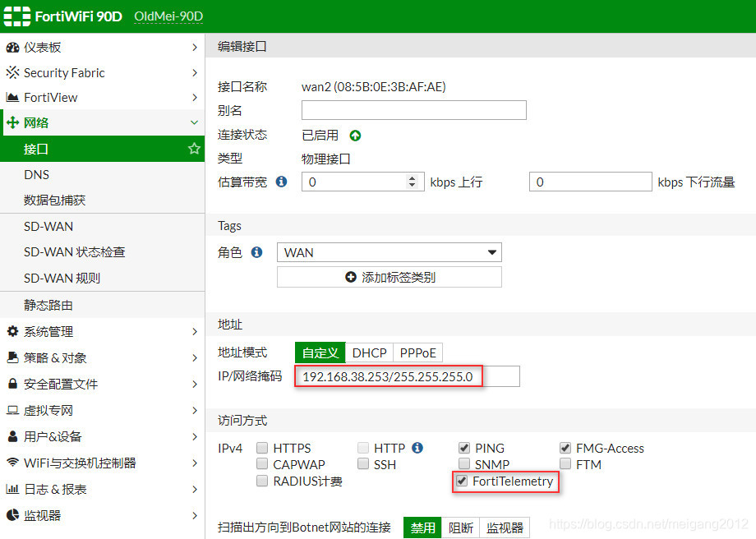
Task: Click the info icon next to HTTP
Action: [x=417, y=448]
